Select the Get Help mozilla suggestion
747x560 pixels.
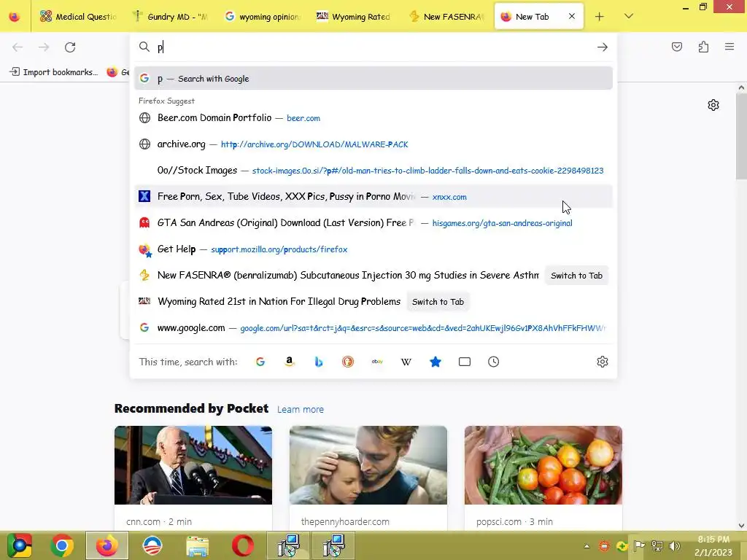pos(373,249)
